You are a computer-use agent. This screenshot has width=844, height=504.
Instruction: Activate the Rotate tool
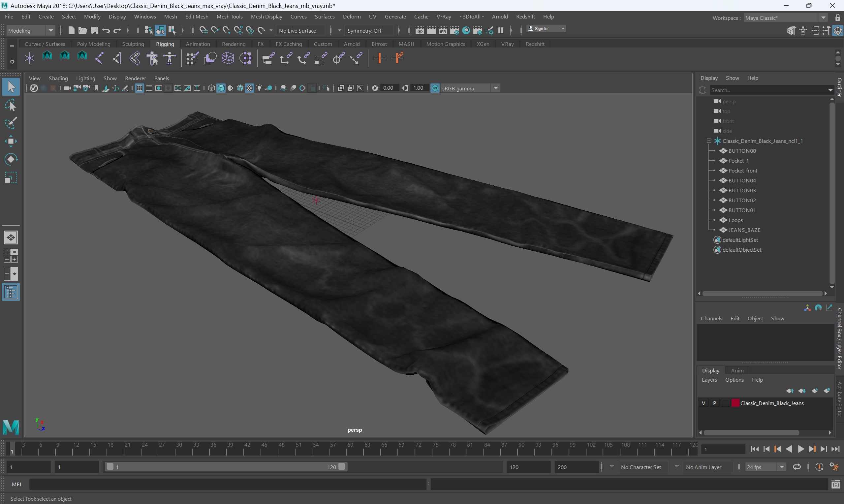[11, 159]
